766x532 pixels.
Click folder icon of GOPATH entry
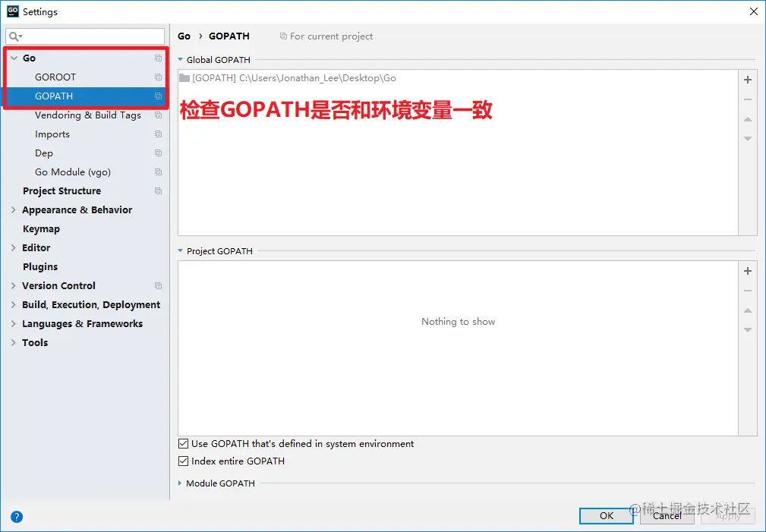point(184,78)
